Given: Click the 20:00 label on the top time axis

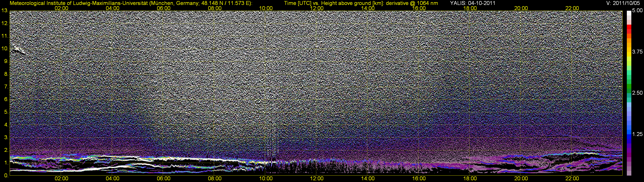Looking at the screenshot, I should click(x=521, y=8).
